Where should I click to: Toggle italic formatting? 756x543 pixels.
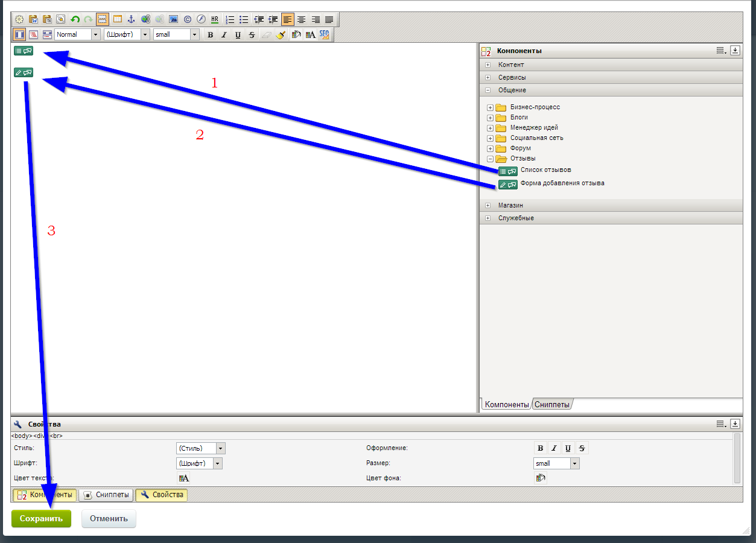pyautogui.click(x=224, y=34)
